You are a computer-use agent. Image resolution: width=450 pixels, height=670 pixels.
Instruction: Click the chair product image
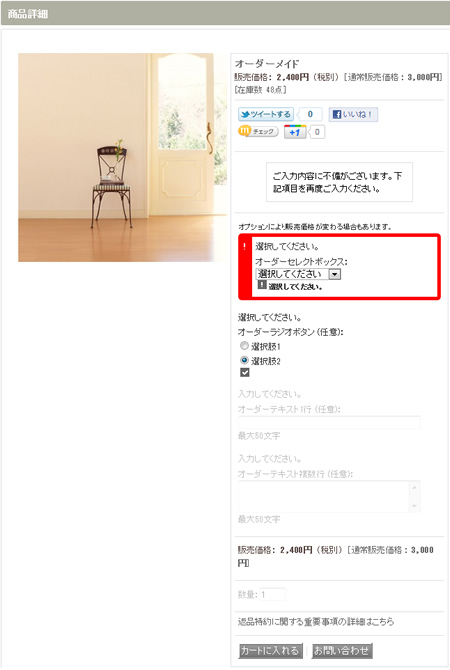pyautogui.click(x=122, y=157)
